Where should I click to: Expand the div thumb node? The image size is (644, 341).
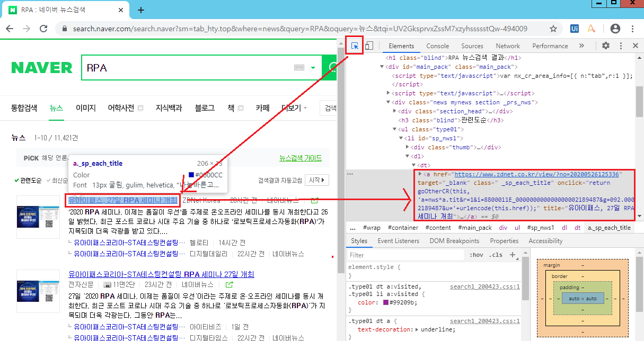pos(407,147)
